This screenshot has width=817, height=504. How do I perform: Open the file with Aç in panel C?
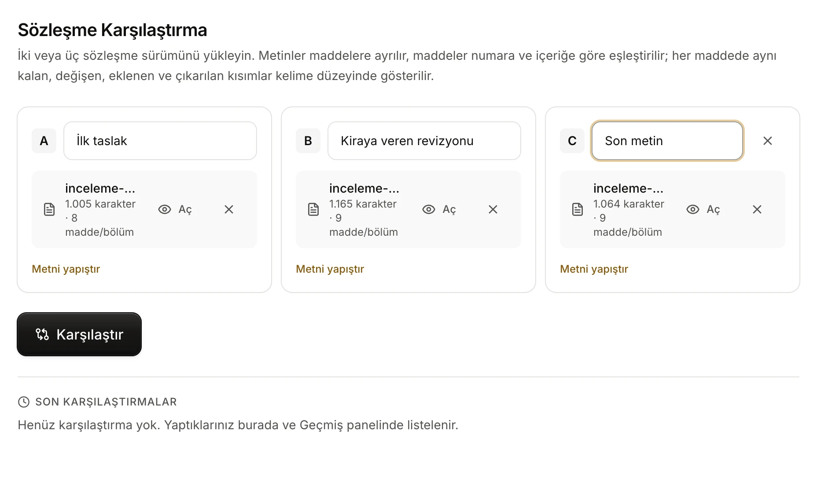coord(713,209)
